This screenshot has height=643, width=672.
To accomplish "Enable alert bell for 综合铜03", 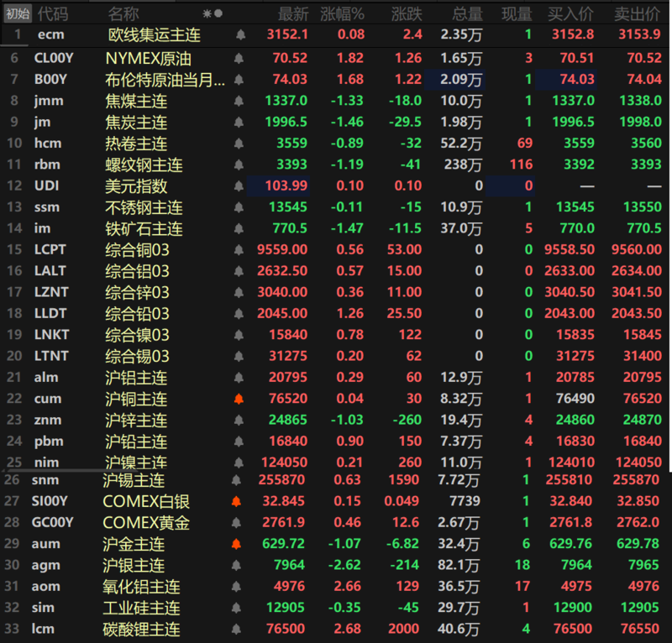I will [x=239, y=250].
